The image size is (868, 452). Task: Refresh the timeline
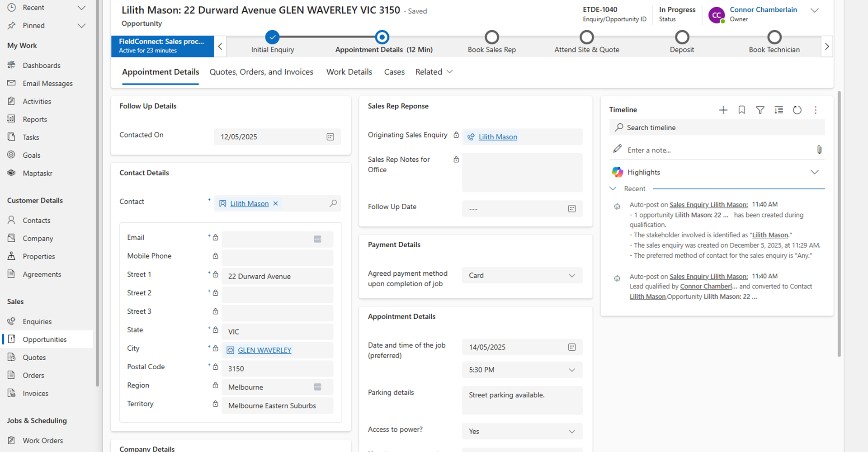(797, 110)
